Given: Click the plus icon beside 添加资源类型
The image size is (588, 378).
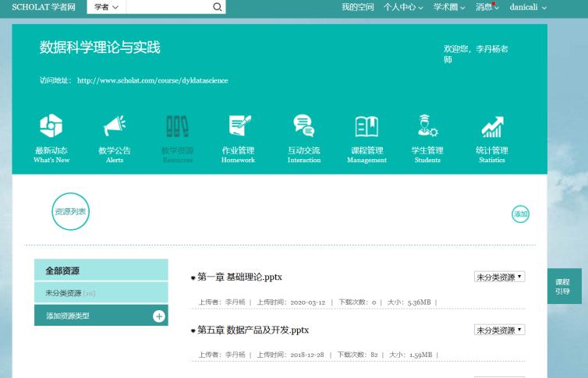Looking at the screenshot, I should click(x=158, y=316).
